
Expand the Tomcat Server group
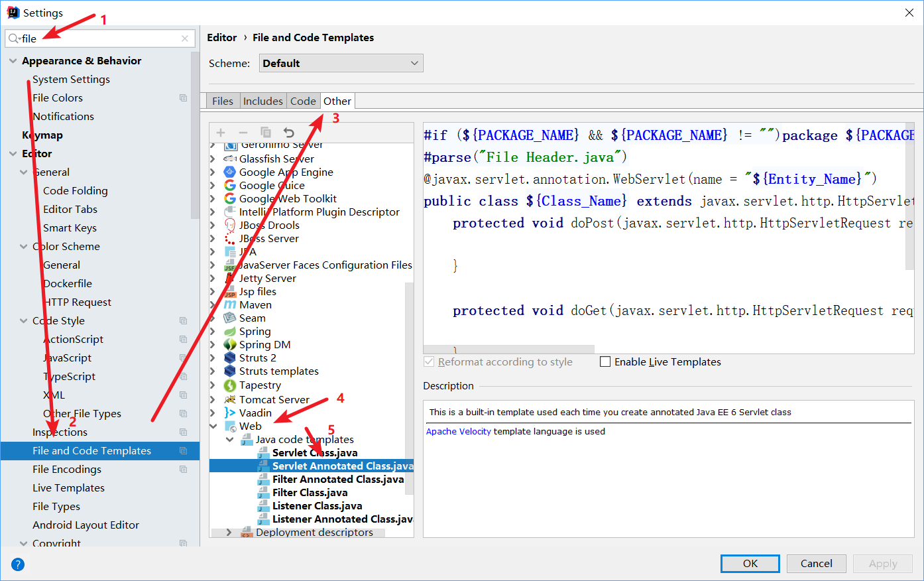point(213,399)
